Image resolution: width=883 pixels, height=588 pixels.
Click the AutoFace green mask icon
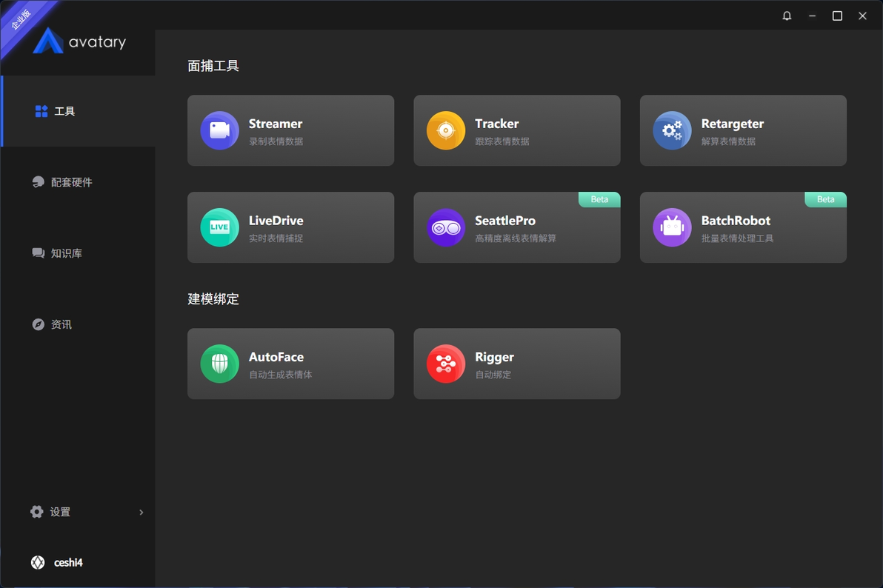click(x=219, y=364)
